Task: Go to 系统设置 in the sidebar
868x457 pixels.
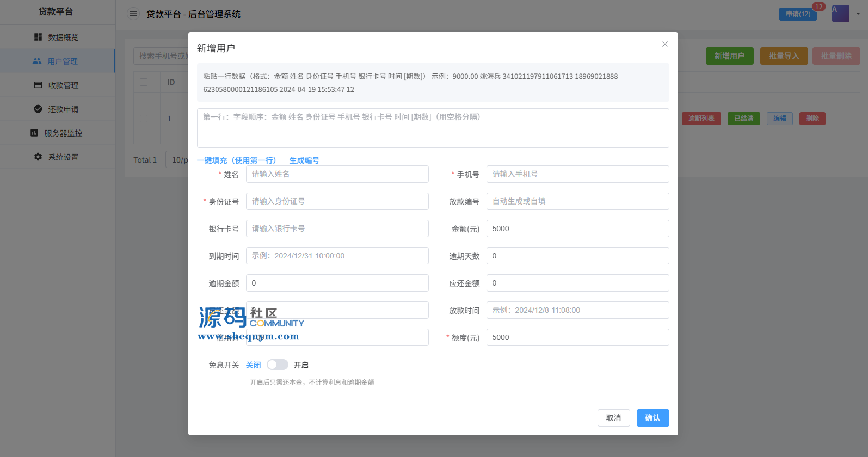Action: (63, 157)
